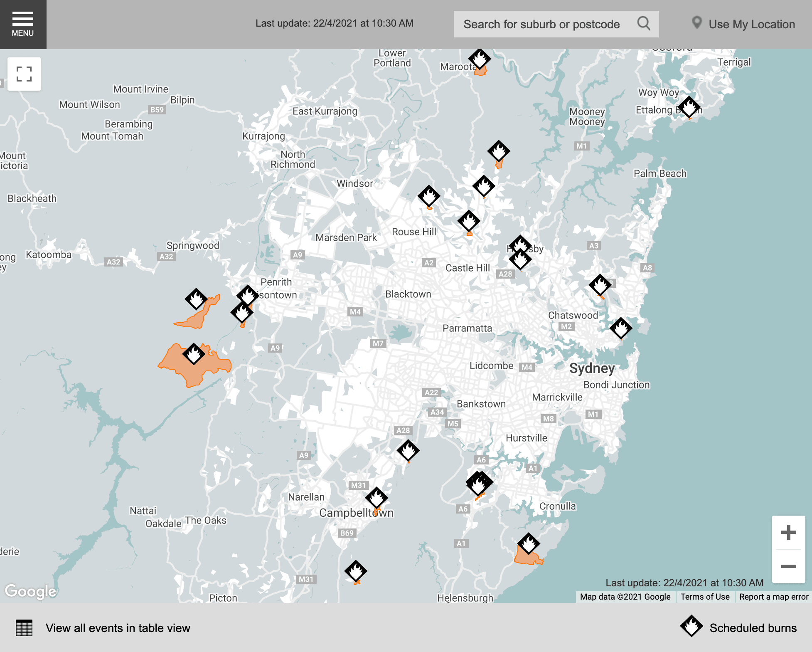Click the search magnifier icon

[643, 24]
